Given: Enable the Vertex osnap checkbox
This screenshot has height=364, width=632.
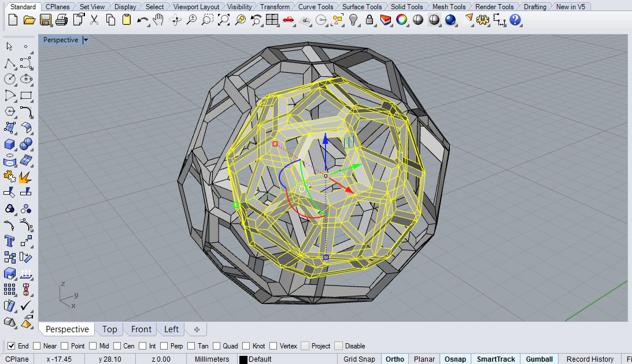Looking at the screenshot, I should pyautogui.click(x=274, y=346).
